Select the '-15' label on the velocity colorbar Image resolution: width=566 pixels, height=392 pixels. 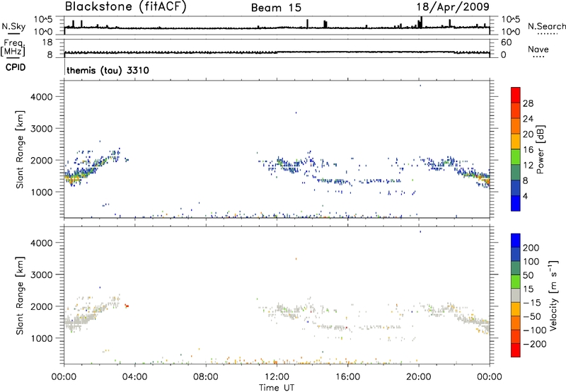coord(532,303)
